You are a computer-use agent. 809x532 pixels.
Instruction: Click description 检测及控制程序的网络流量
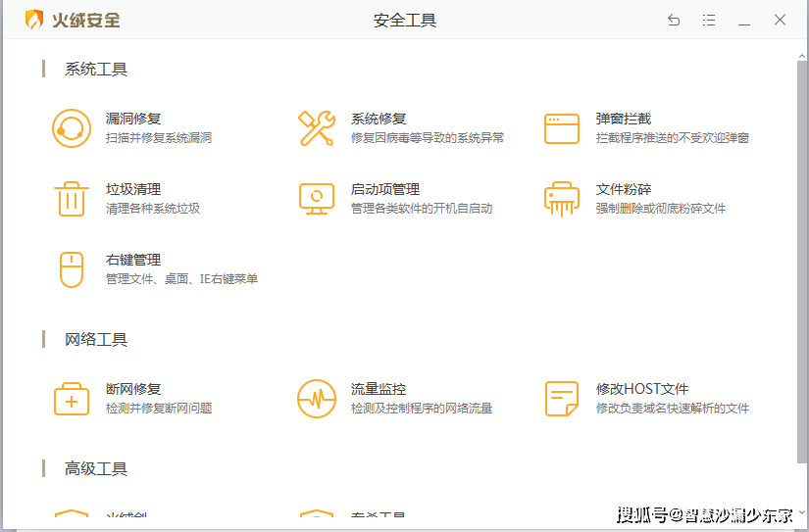422,409
